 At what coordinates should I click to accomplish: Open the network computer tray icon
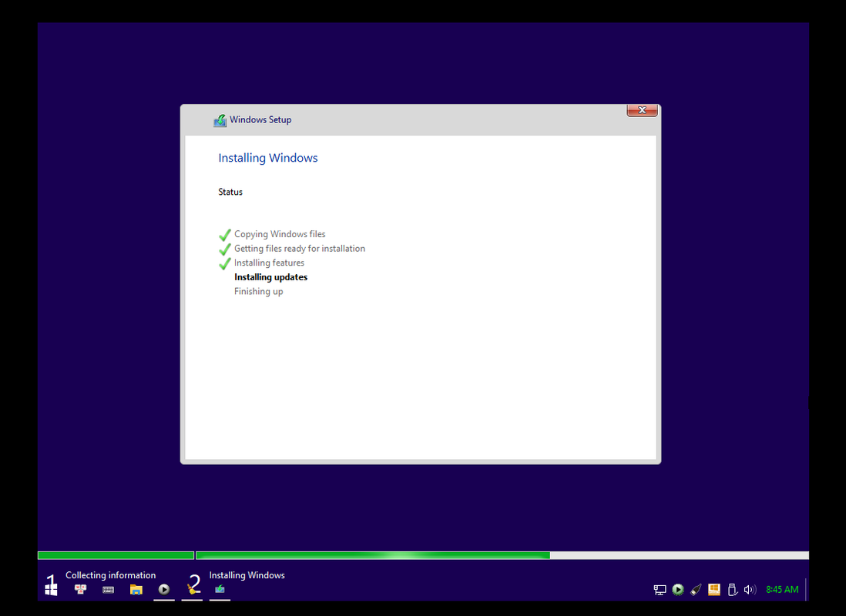click(x=660, y=590)
